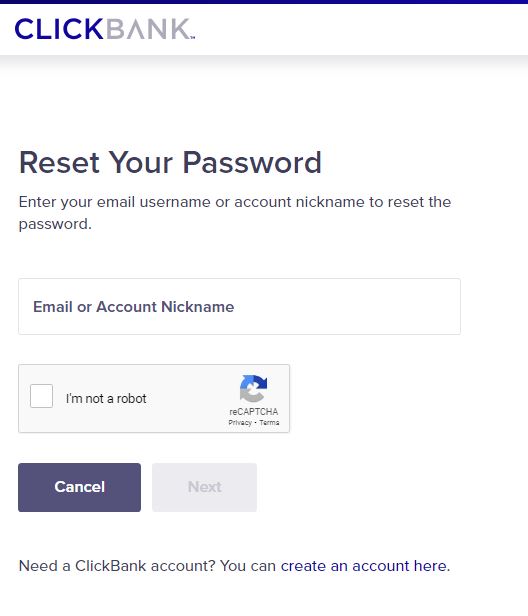Click the Reset Your Password heading
528x616 pixels.
170,163
